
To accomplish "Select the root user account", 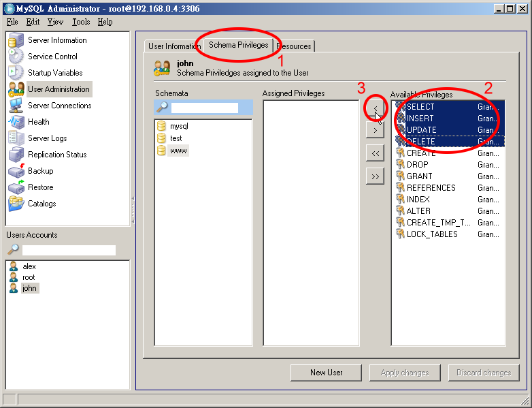I will [29, 277].
